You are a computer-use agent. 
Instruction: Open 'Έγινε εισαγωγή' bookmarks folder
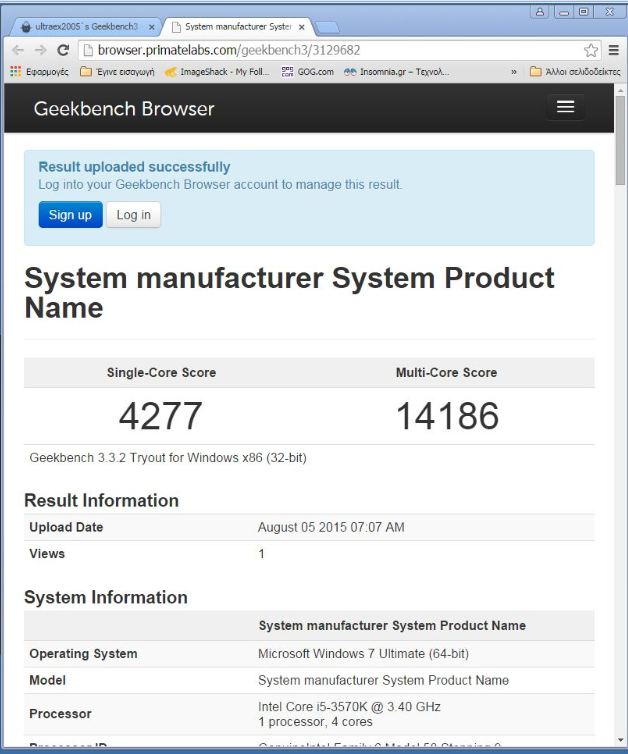point(117,72)
